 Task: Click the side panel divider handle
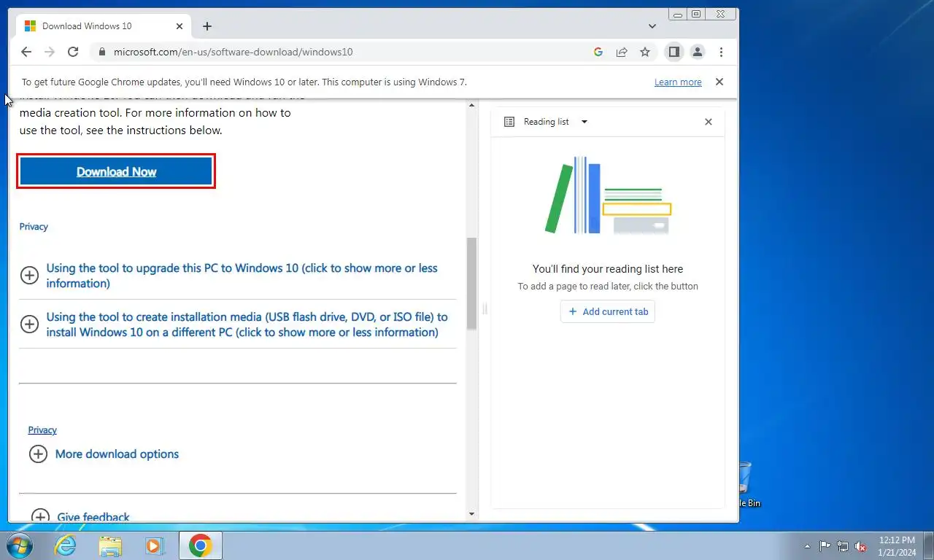pyautogui.click(x=485, y=309)
